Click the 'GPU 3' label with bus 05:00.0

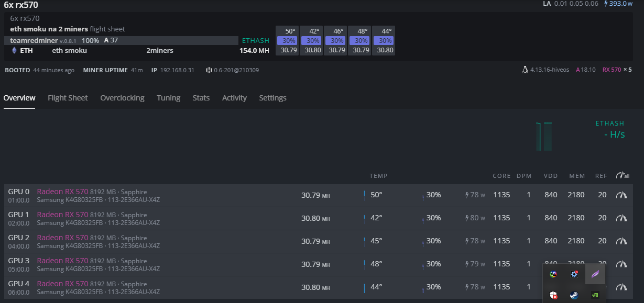pos(19,264)
